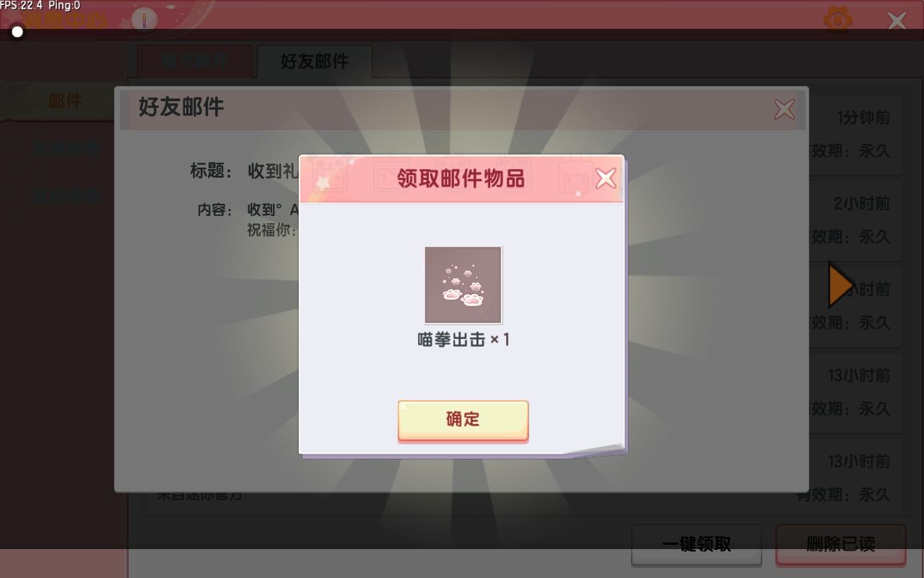This screenshot has height=578, width=924.
Task: Click the FPS and Ping readout
Action: 40,6
